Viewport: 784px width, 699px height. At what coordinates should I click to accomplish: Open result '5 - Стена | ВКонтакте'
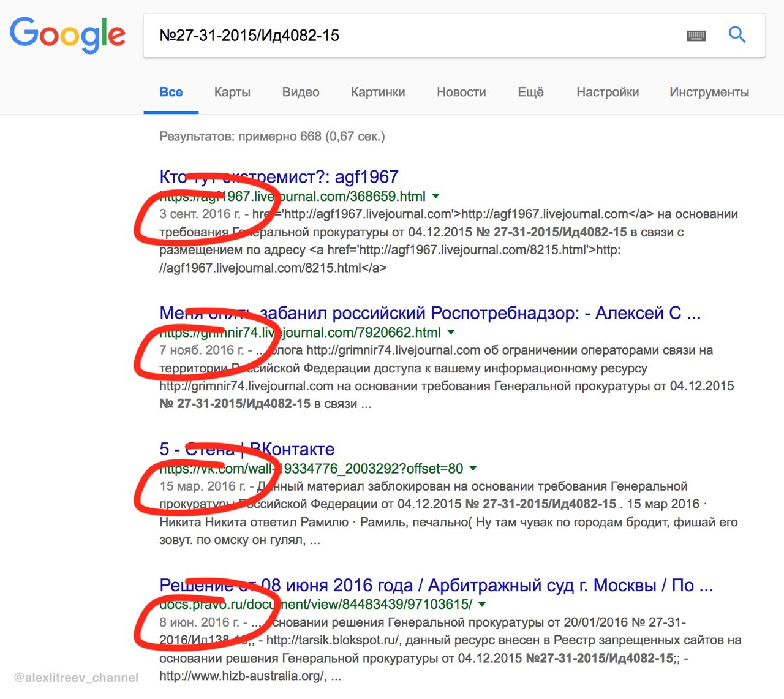point(247,449)
